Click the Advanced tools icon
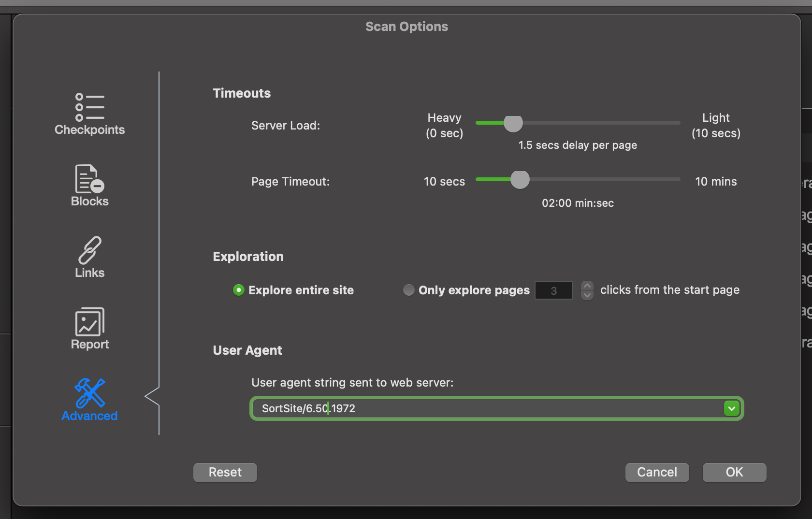The height and width of the screenshot is (519, 812). point(89,393)
